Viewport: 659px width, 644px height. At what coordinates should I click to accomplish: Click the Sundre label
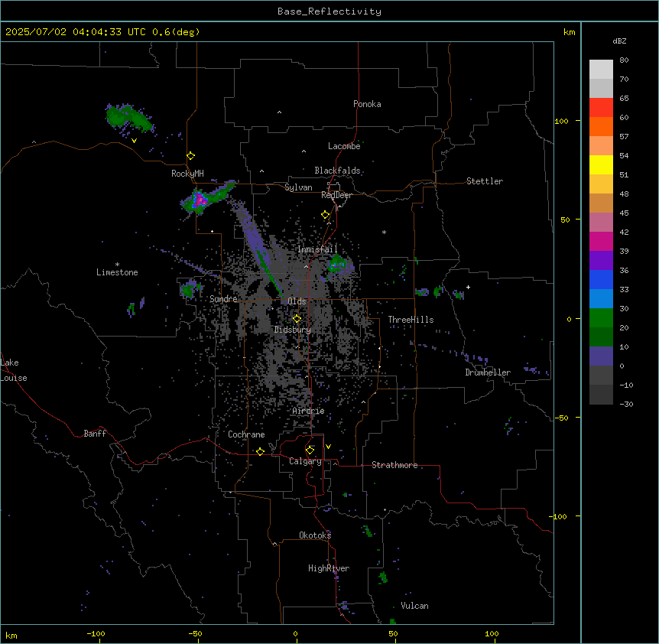pos(223,299)
